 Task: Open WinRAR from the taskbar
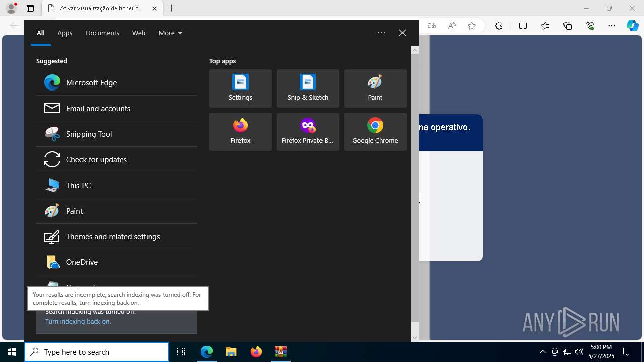[x=280, y=352]
